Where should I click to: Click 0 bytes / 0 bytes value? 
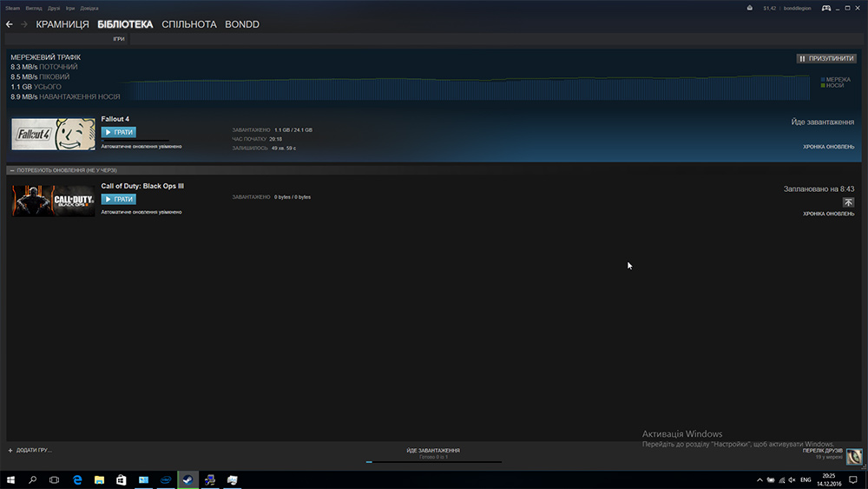[x=293, y=197]
